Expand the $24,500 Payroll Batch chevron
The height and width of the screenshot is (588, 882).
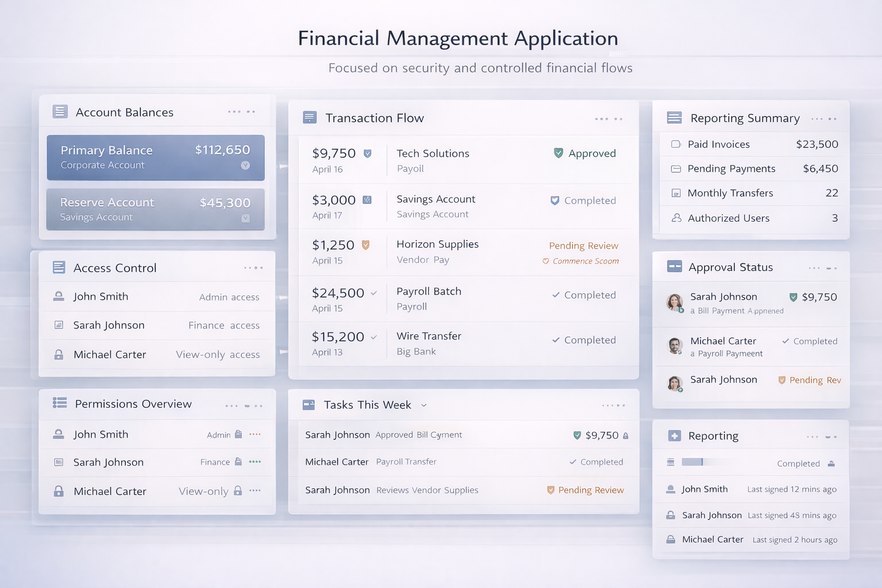tap(374, 293)
